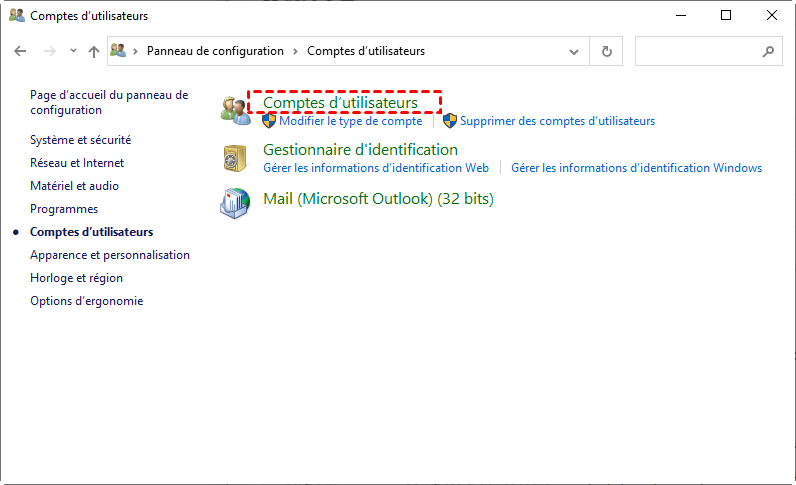Click the Mail Outlook globe icon
The height and width of the screenshot is (485, 796).
235,203
